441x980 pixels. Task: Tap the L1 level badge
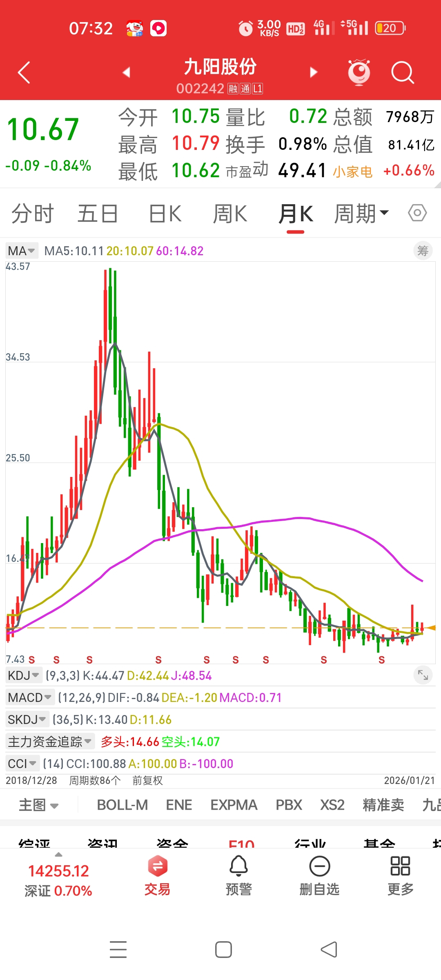click(258, 89)
